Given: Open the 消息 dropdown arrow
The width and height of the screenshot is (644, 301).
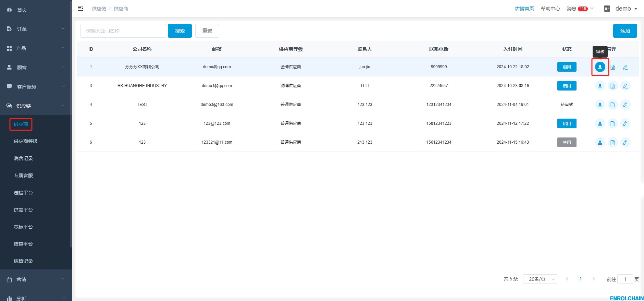Looking at the screenshot, I should pyautogui.click(x=592, y=9).
